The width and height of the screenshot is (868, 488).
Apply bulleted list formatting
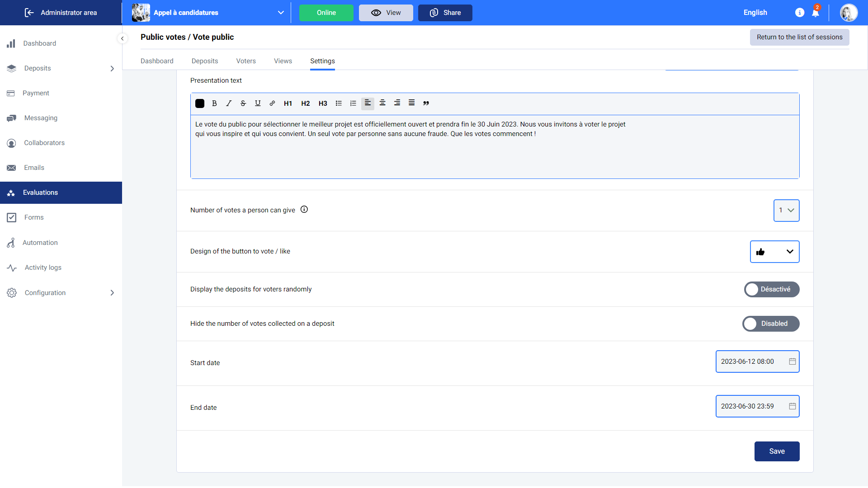pyautogui.click(x=339, y=103)
